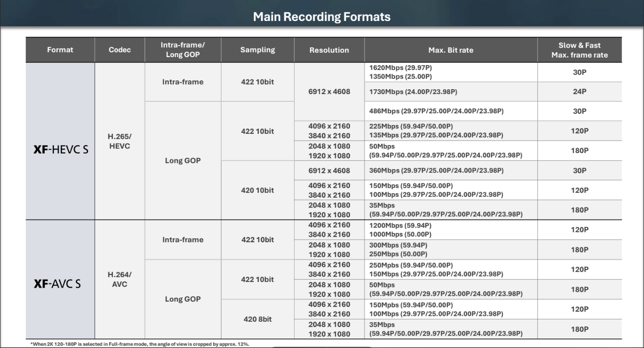Click the "Main Recording Formats" title
This screenshot has width=644, height=348.
tap(322, 17)
